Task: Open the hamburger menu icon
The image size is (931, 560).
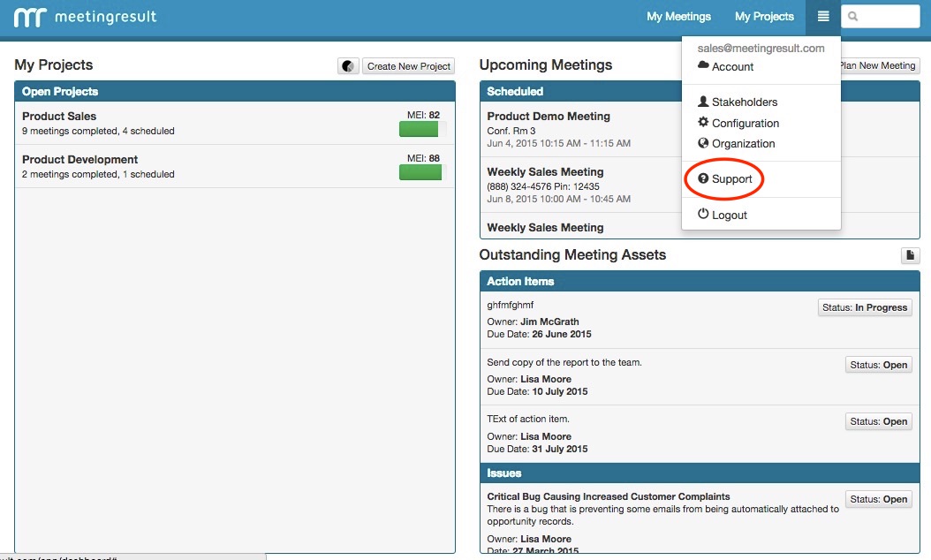Action: click(823, 17)
